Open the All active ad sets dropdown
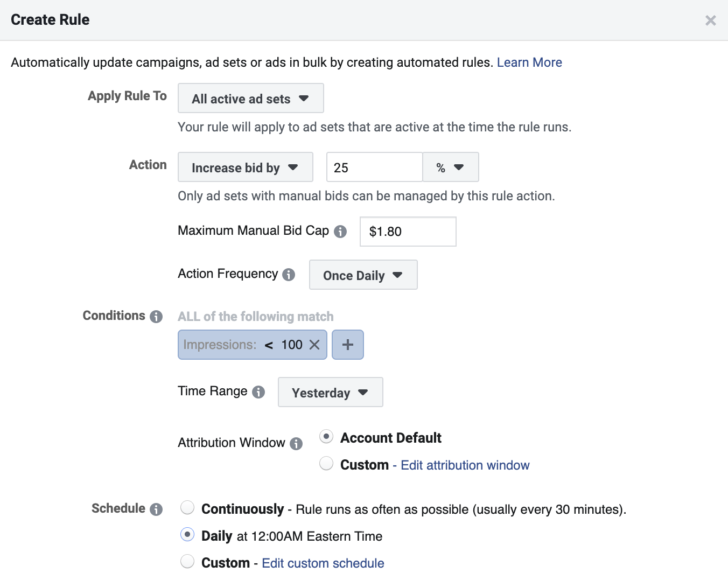 coord(250,99)
